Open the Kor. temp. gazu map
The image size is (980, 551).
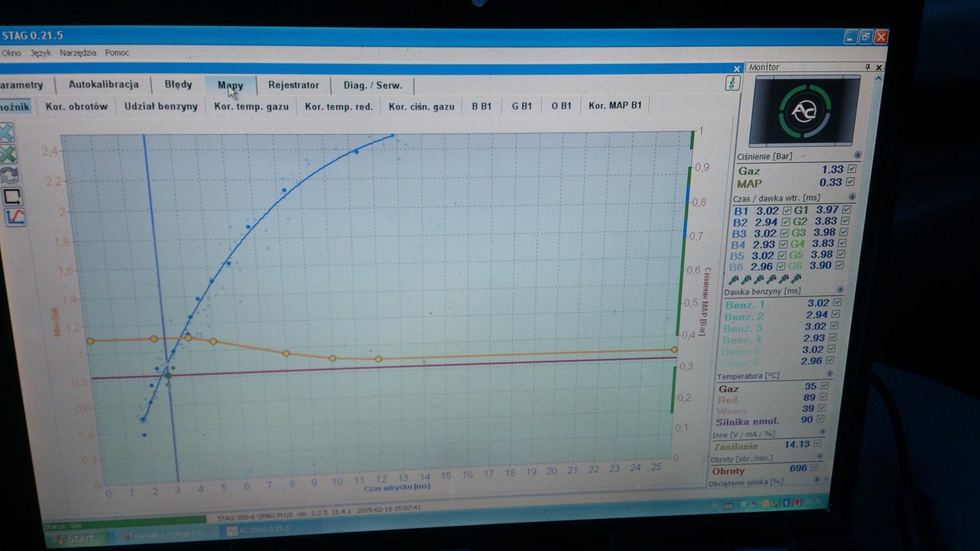(251, 107)
